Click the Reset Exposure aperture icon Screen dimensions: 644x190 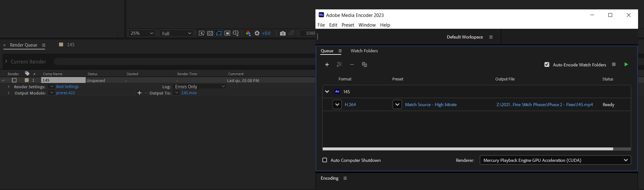click(257, 33)
